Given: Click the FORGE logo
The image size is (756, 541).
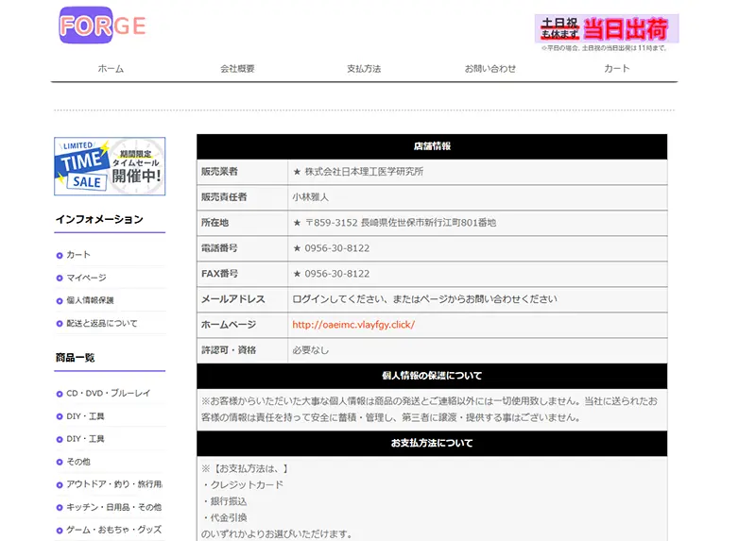Looking at the screenshot, I should pyautogui.click(x=102, y=25).
